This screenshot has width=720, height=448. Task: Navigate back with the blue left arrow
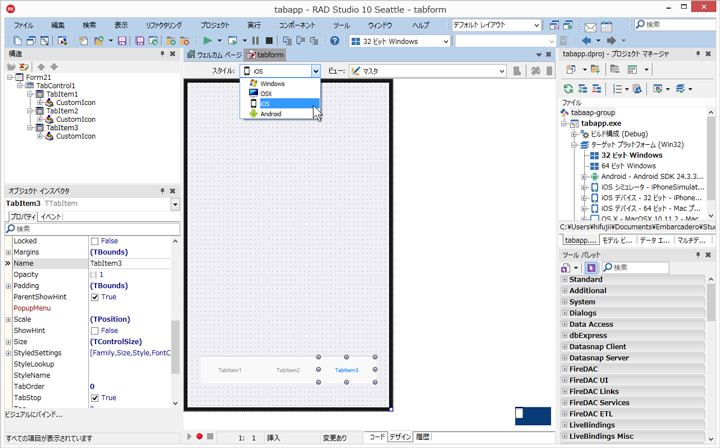point(586,40)
